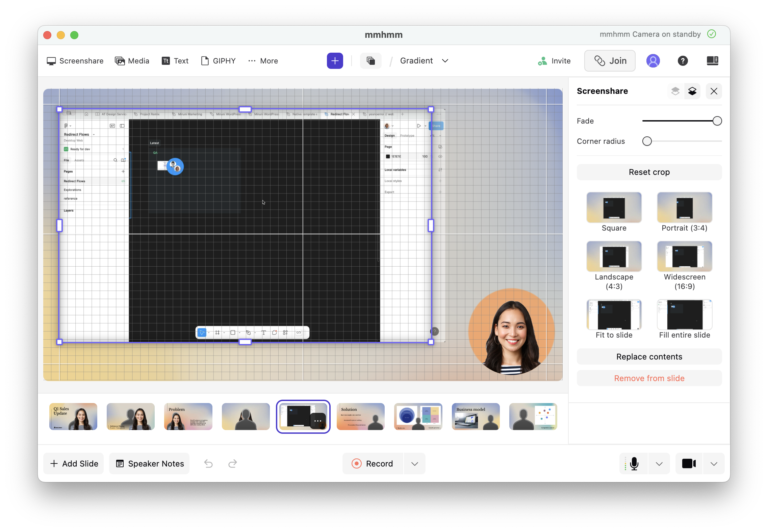Open the Record options chevron
Screen dimensions: 768x532
[x=415, y=463]
